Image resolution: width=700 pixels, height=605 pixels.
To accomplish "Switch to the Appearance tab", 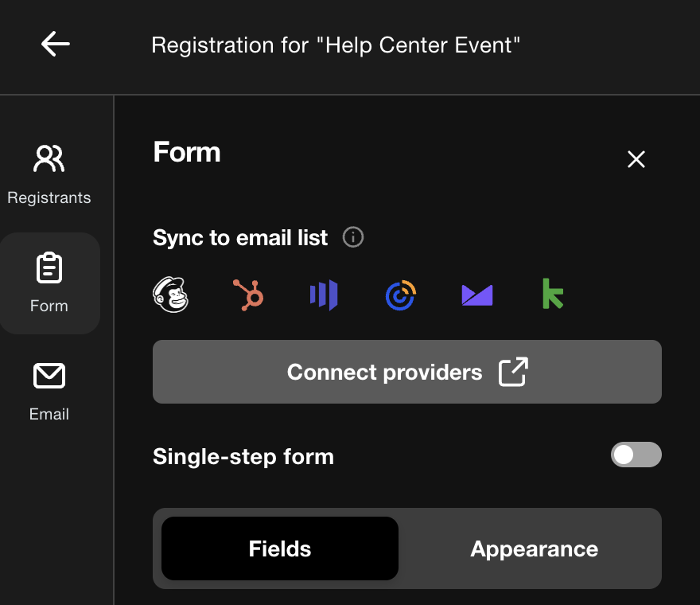I will click(534, 548).
